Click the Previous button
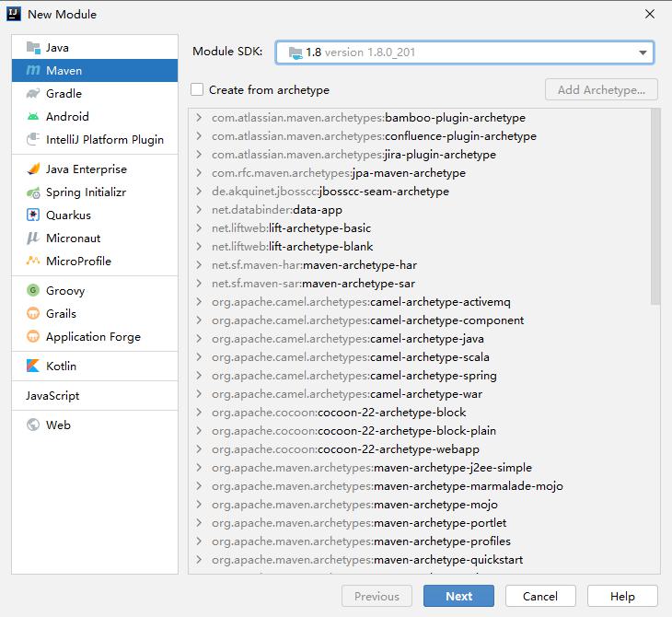This screenshot has width=672, height=617. coord(377,596)
